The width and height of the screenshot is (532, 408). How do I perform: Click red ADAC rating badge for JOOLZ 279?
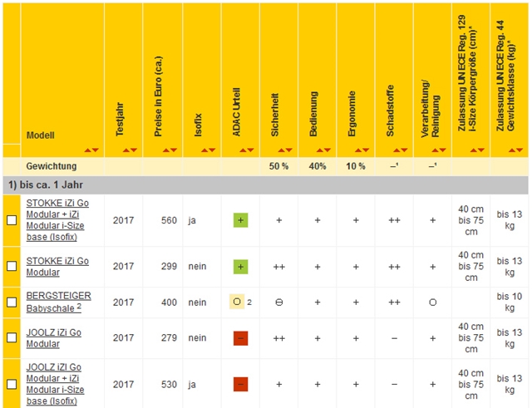pyautogui.click(x=240, y=338)
